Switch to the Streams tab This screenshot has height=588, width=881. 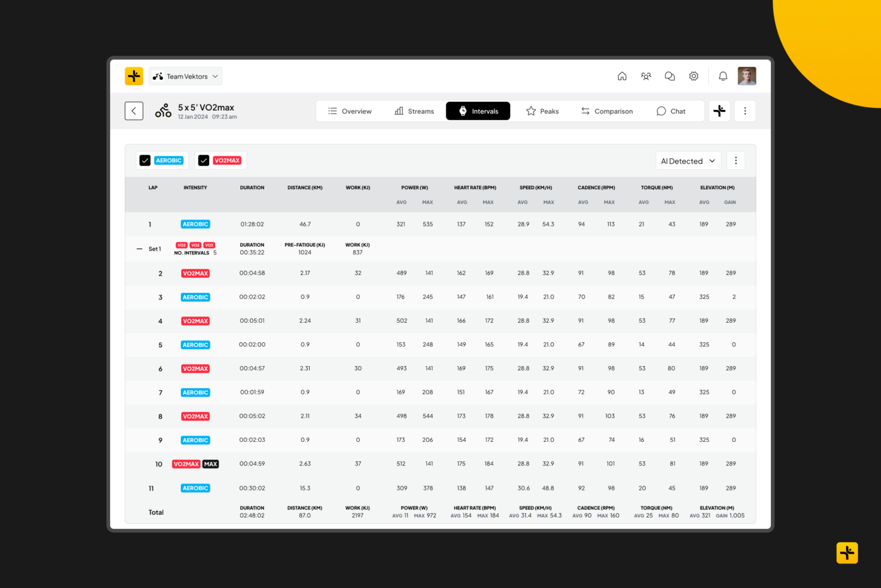[414, 111]
